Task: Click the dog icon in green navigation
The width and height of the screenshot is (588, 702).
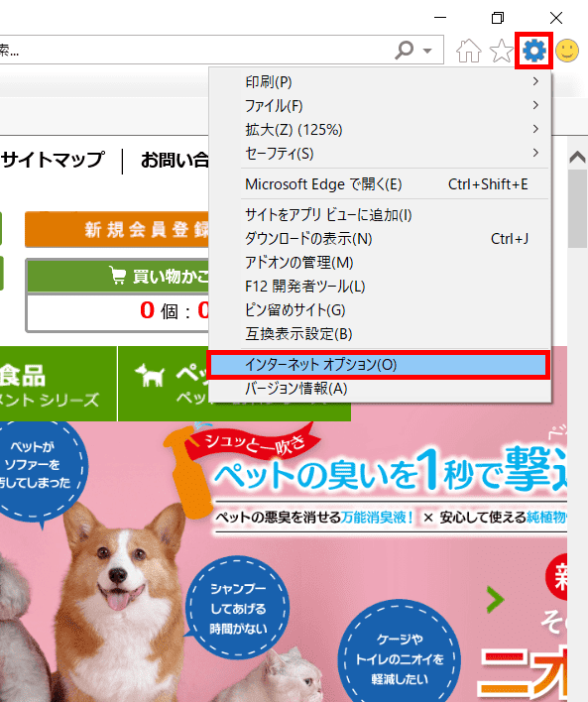Action: [149, 374]
